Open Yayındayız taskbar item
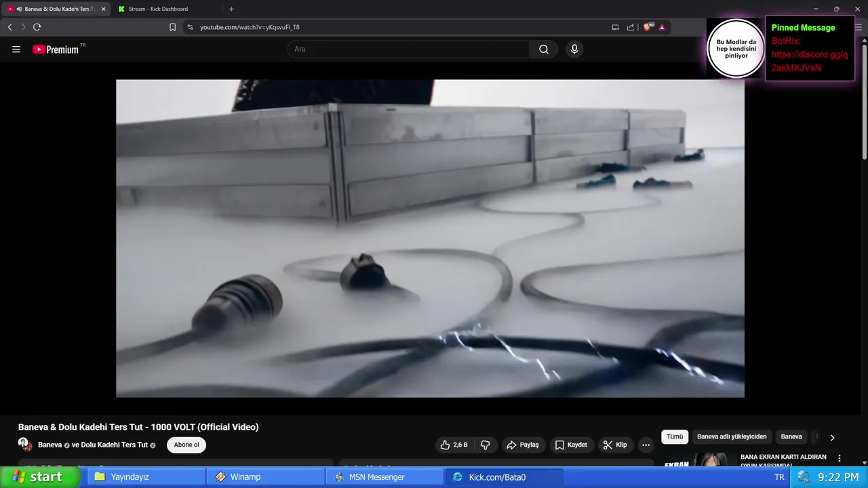This screenshot has height=488, width=868. (146, 477)
